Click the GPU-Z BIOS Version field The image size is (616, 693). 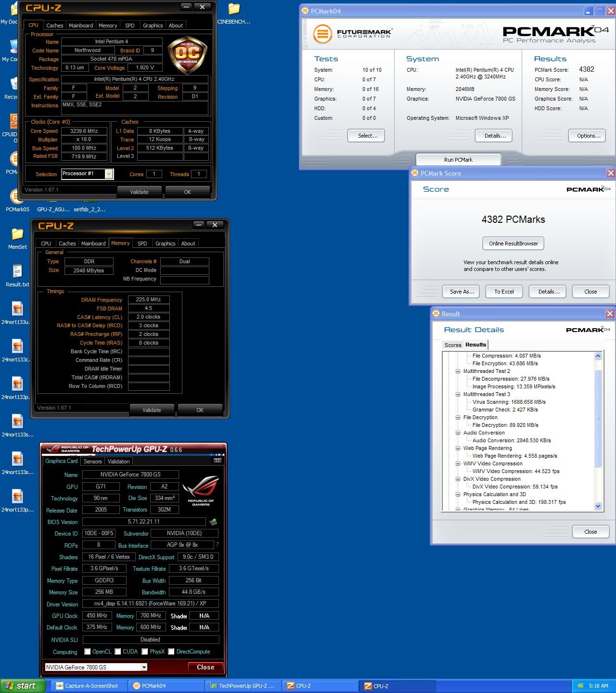(x=144, y=522)
